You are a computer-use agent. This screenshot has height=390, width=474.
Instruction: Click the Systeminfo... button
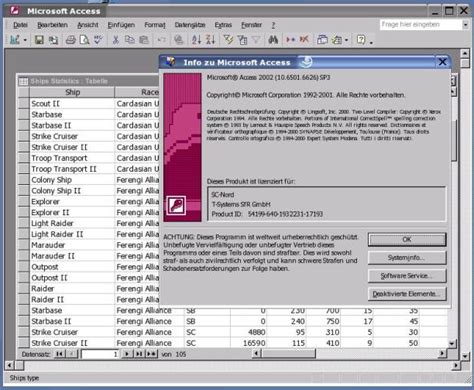tap(407, 258)
